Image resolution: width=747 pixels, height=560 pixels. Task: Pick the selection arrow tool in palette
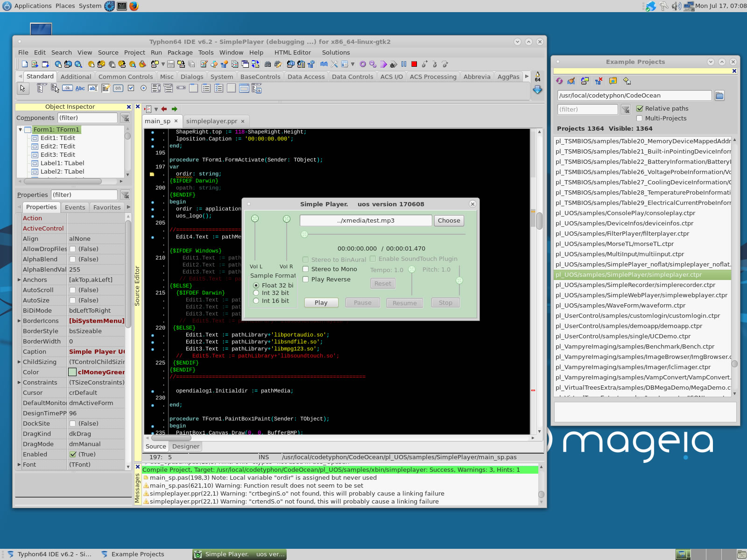[x=22, y=88]
